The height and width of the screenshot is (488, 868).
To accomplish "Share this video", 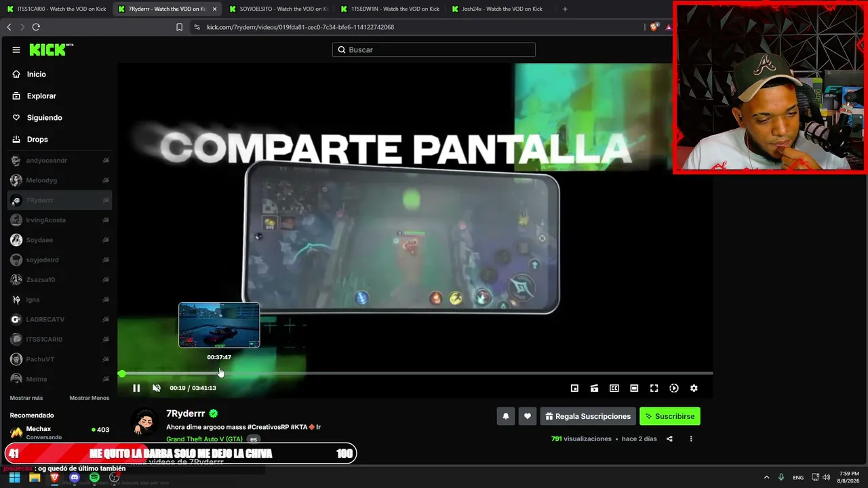I will (x=669, y=439).
